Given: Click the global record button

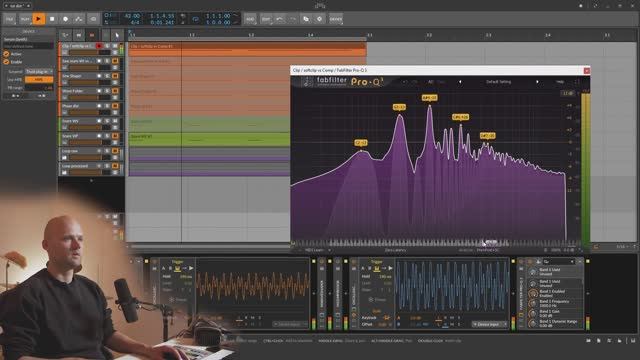Looking at the screenshot, I should tap(65, 19).
